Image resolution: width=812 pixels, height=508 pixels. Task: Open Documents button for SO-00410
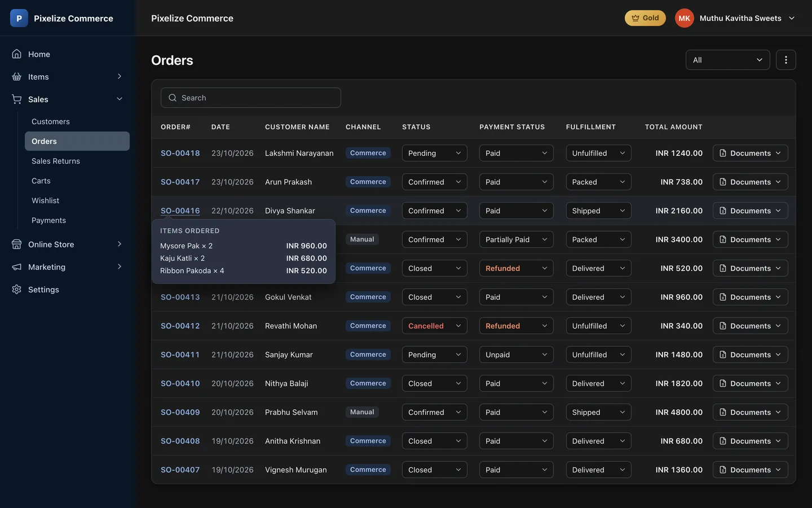pyautogui.click(x=750, y=383)
